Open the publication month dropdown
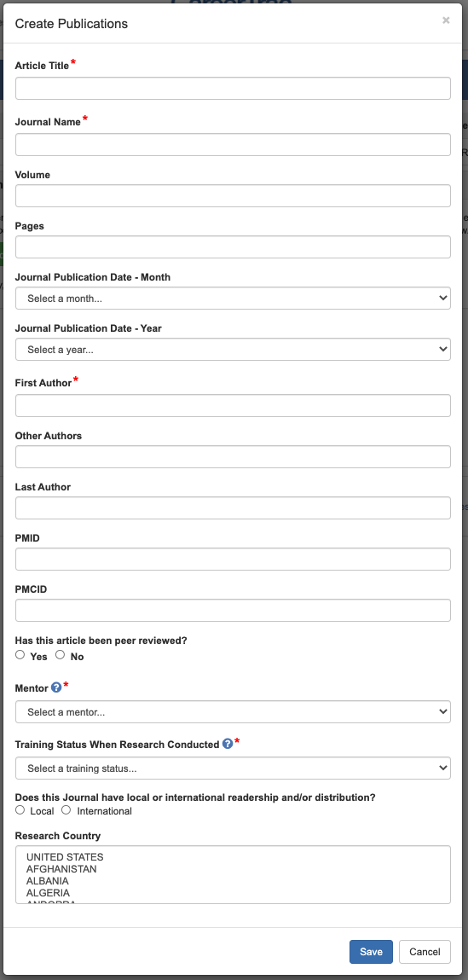The height and width of the screenshot is (980, 468). (x=233, y=299)
